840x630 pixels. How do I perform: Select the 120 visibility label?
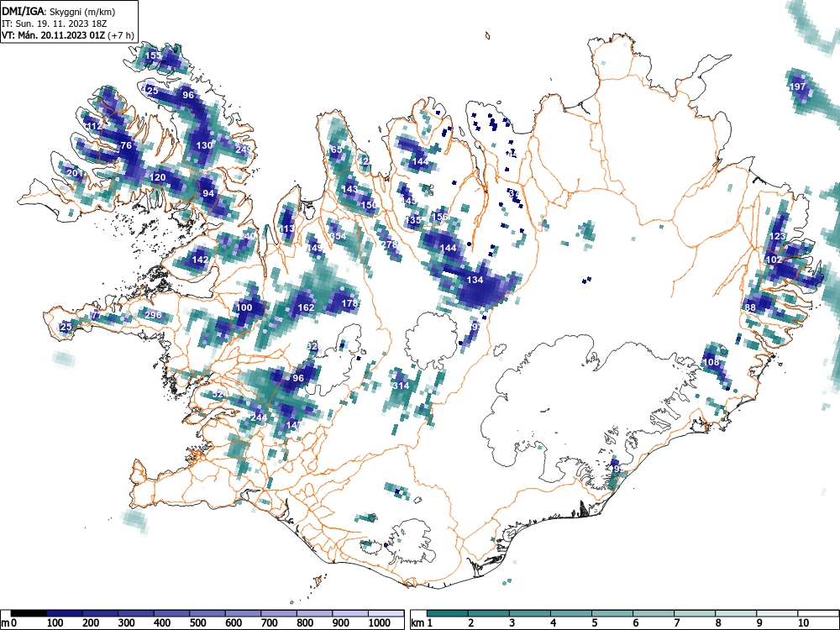[x=158, y=177]
